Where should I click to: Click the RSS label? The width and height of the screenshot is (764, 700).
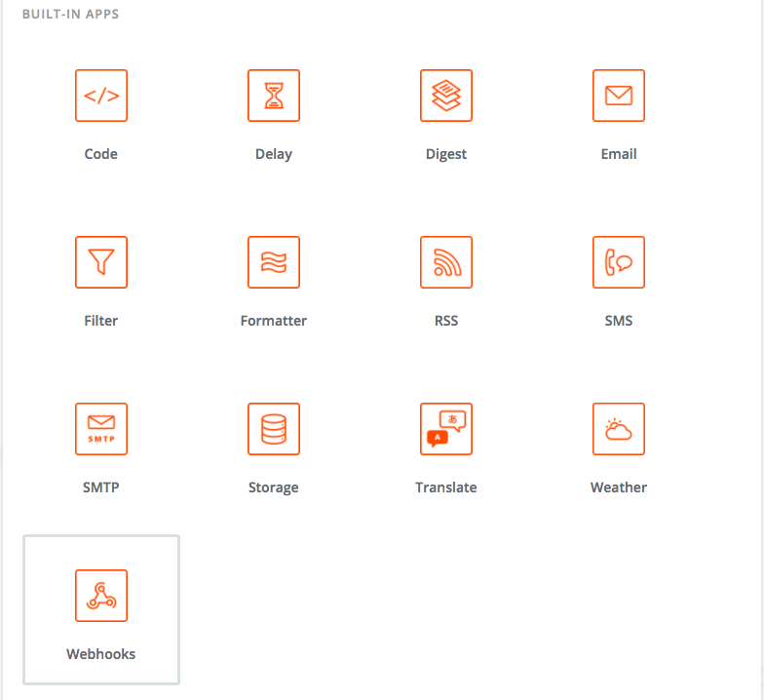click(446, 321)
